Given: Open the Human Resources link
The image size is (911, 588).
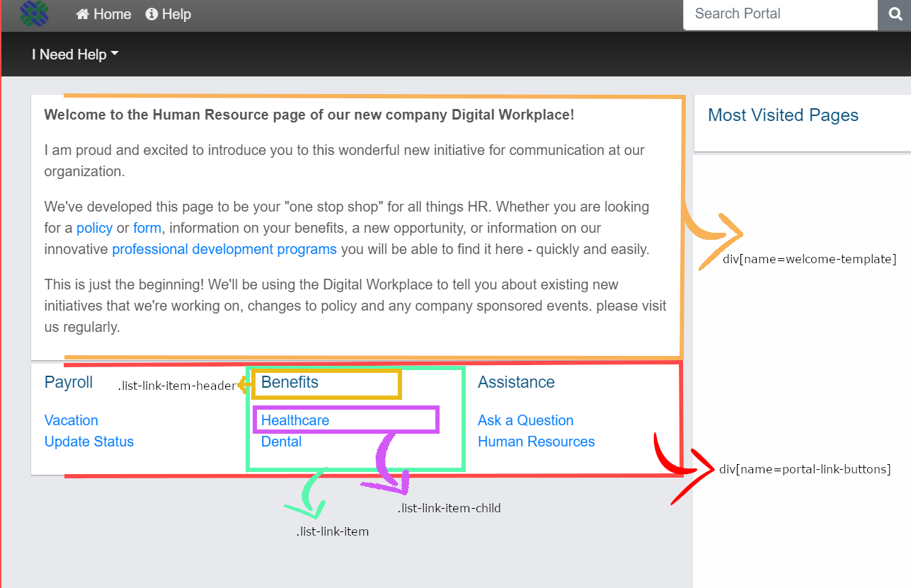Looking at the screenshot, I should click(536, 442).
